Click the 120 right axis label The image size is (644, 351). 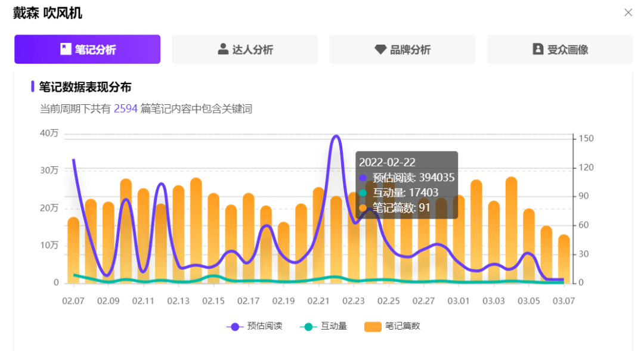(x=586, y=167)
